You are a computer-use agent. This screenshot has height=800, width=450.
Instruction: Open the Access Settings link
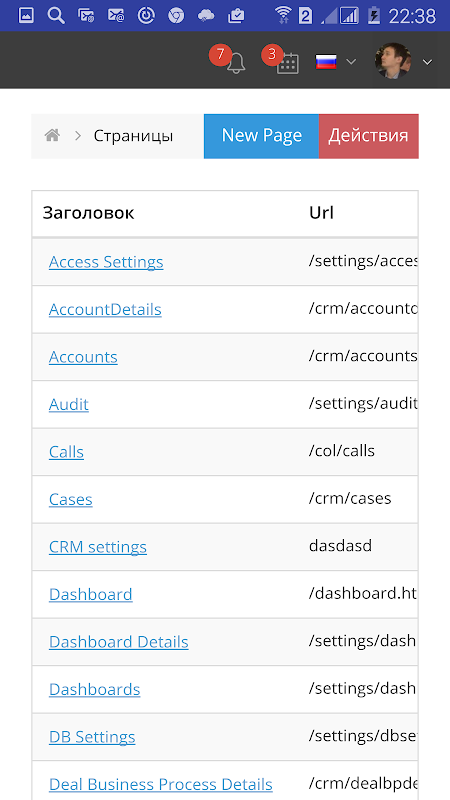106,262
